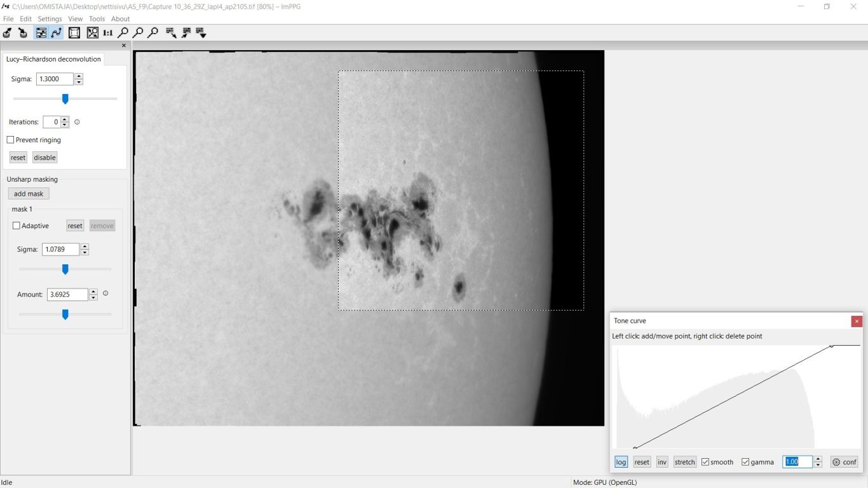868x488 pixels.
Task: Toggle Prevent ringing checkbox
Action: point(10,140)
